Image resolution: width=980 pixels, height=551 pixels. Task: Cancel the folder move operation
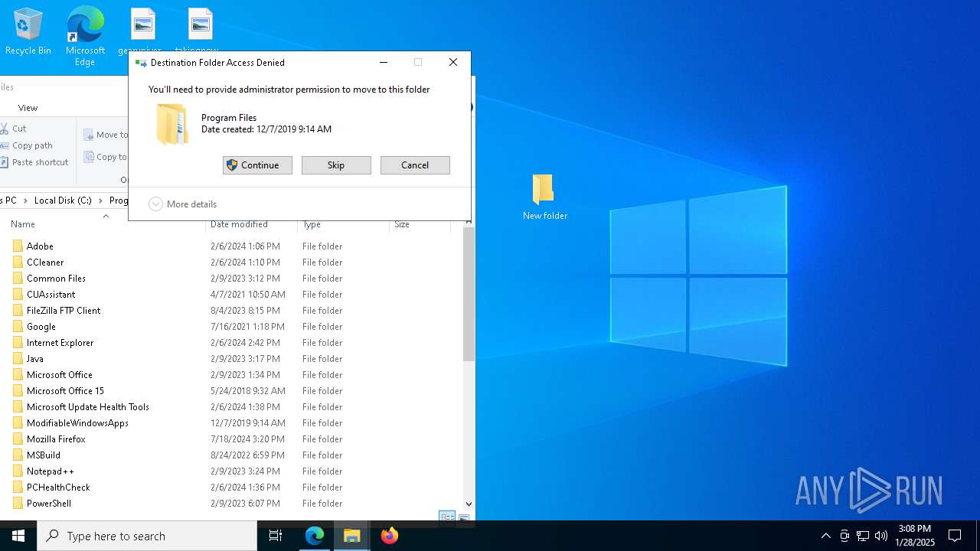(x=415, y=165)
